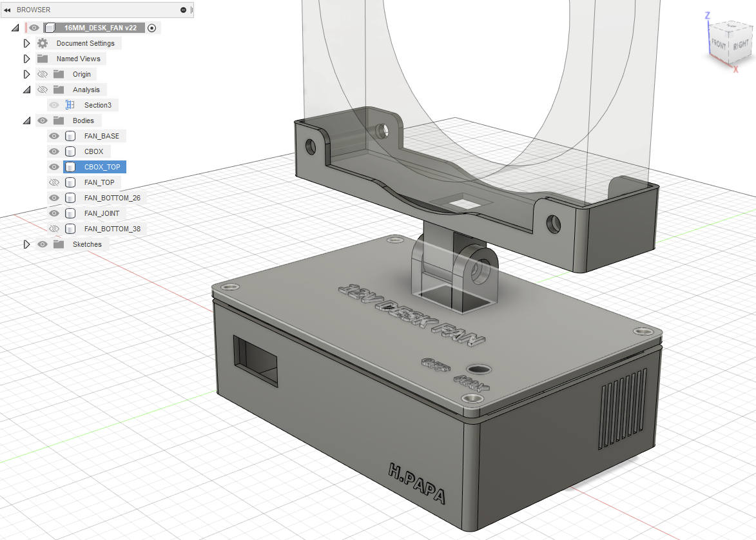Screen dimensions: 756x540
Task: Click the Browser panel minimize dot icon
Action: click(183, 10)
